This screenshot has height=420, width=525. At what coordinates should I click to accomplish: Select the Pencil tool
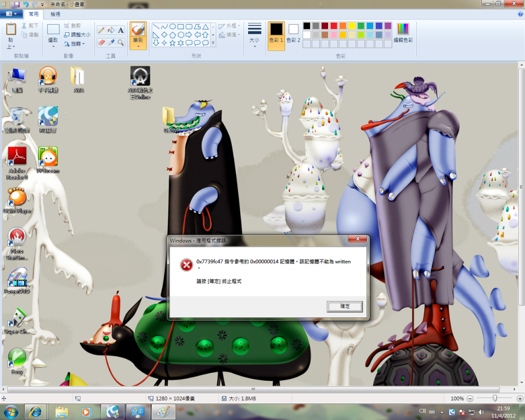click(x=102, y=30)
